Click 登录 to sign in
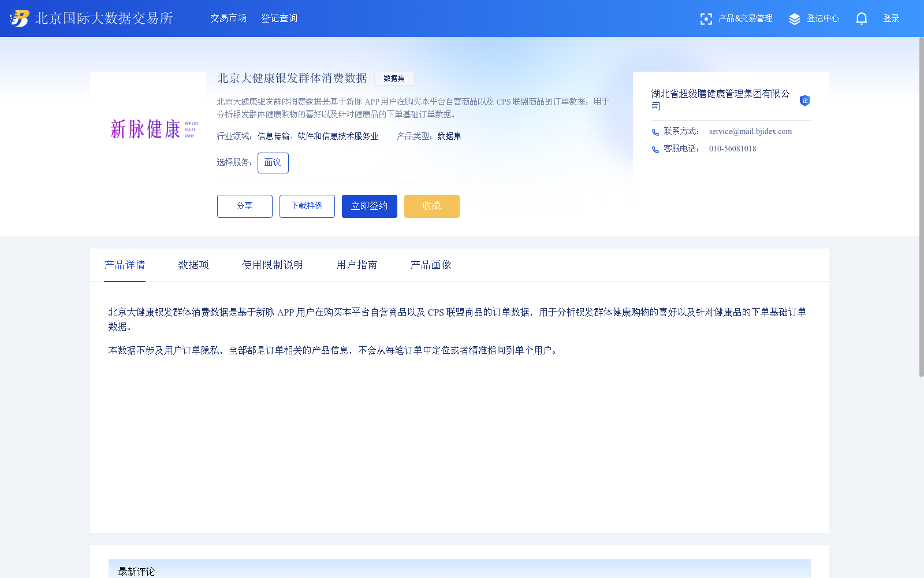Image resolution: width=924 pixels, height=578 pixels. point(892,18)
